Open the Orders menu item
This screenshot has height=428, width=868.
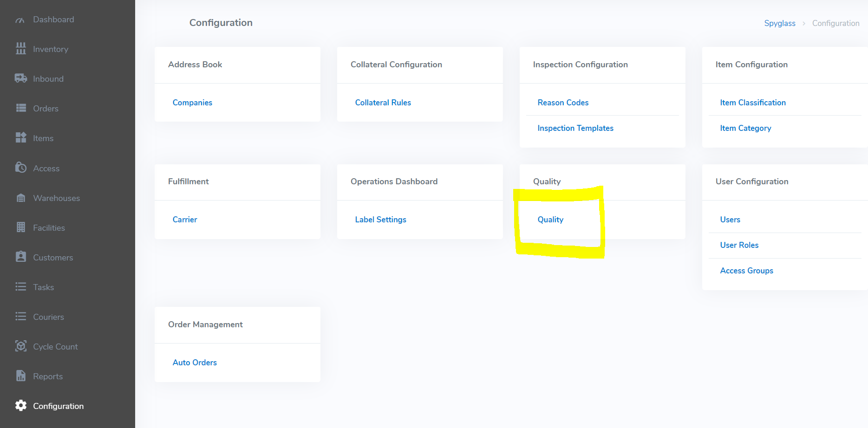pos(46,109)
